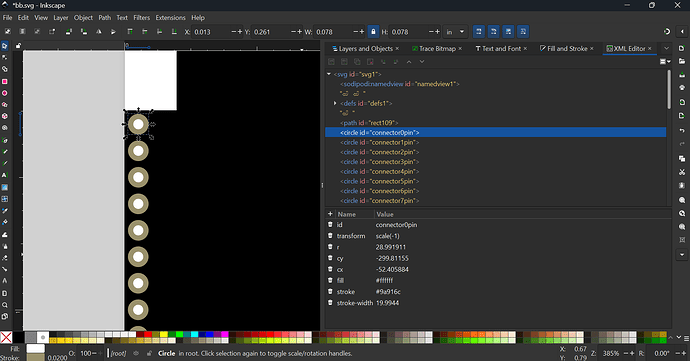Select the Rectangle tool in toolbox
The height and width of the screenshot is (361, 690).
tap(5, 81)
